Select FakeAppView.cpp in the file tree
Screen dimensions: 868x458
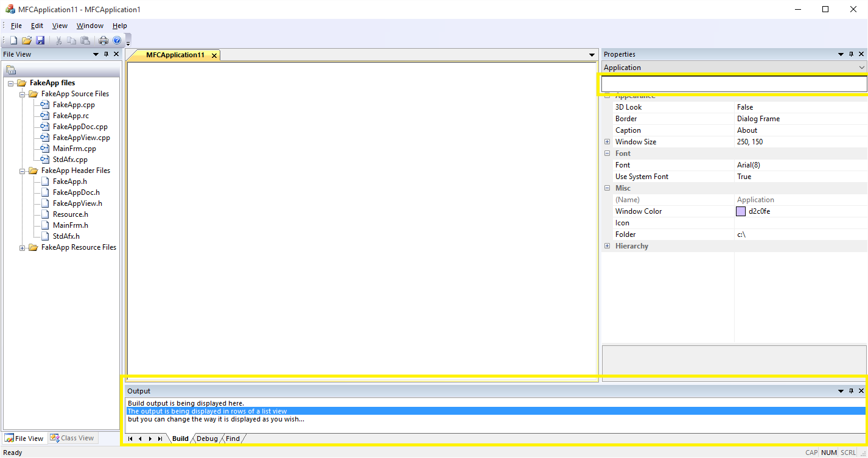click(82, 138)
